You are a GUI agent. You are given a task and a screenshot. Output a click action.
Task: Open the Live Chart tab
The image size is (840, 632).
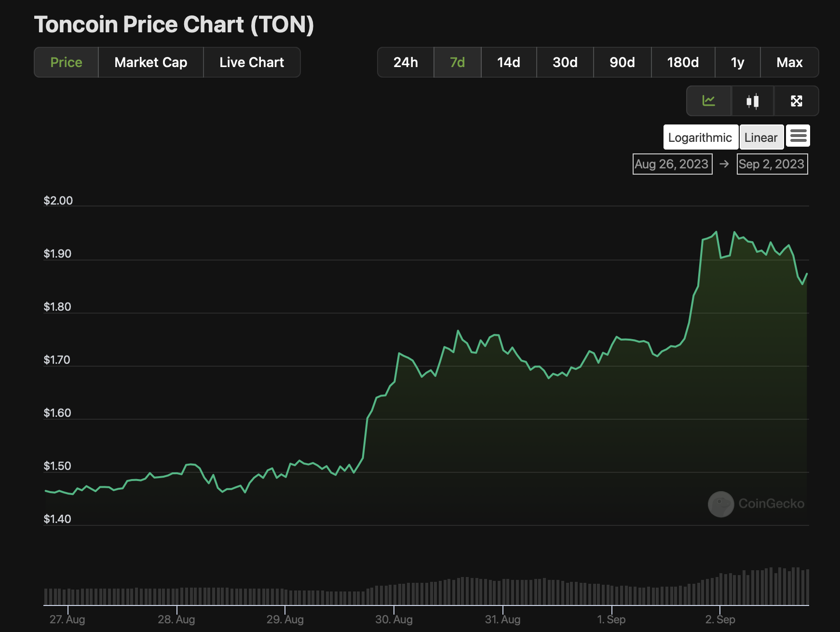point(252,62)
